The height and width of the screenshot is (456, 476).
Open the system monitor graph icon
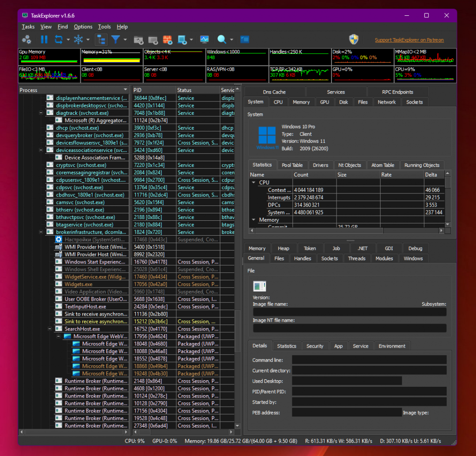pyautogui.click(x=204, y=40)
